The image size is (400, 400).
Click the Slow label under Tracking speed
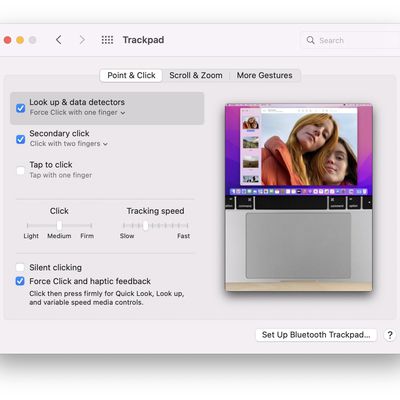[127, 236]
